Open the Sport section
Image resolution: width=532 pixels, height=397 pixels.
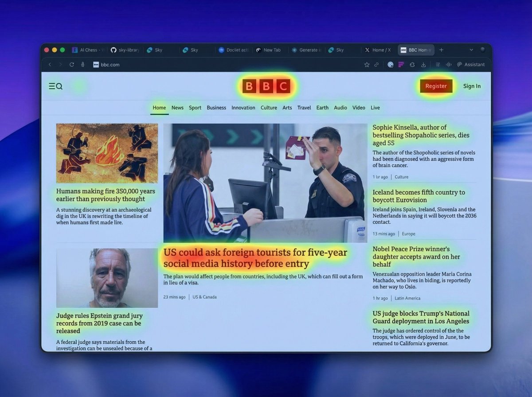pos(195,108)
